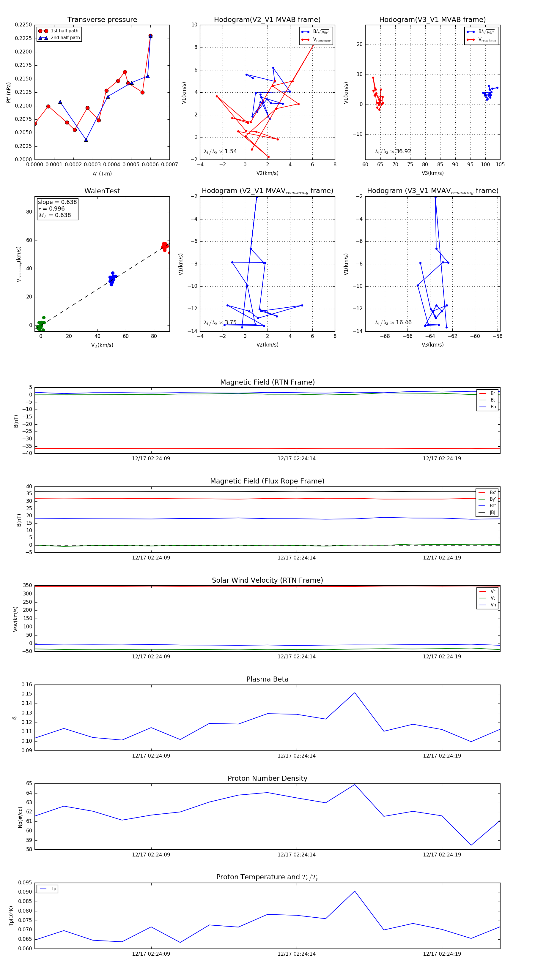Click the Vn legend entry in Solar Wind Velocity
This screenshot has width=535, height=980.
(487, 605)
